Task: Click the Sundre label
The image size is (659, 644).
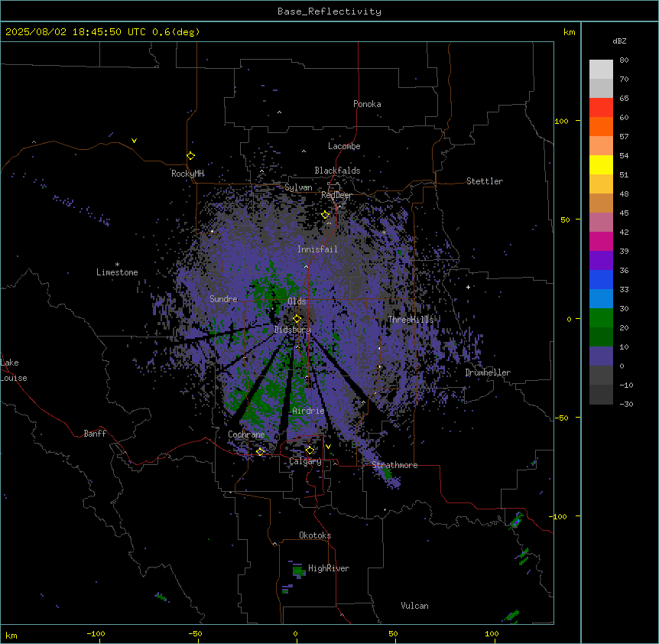Action: [x=223, y=299]
